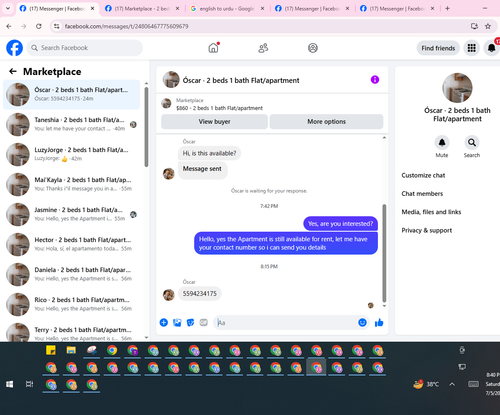The width and height of the screenshot is (500, 415).
Task: Mute the conversation with bell icon
Action: (442, 143)
